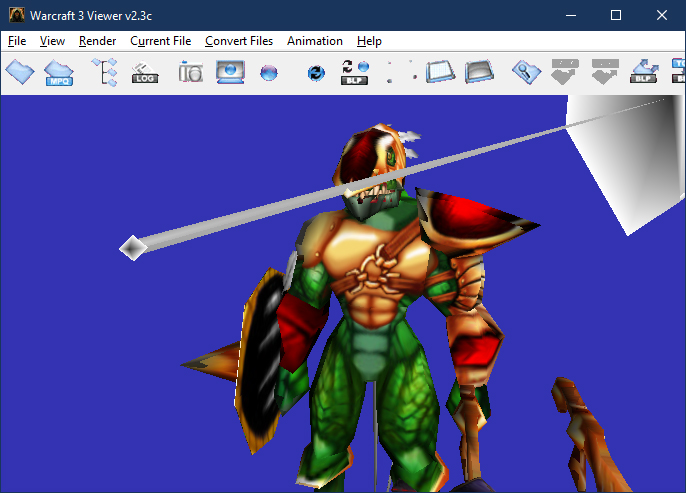The height and width of the screenshot is (493, 686).
Task: Open the Current File menu
Action: click(161, 41)
